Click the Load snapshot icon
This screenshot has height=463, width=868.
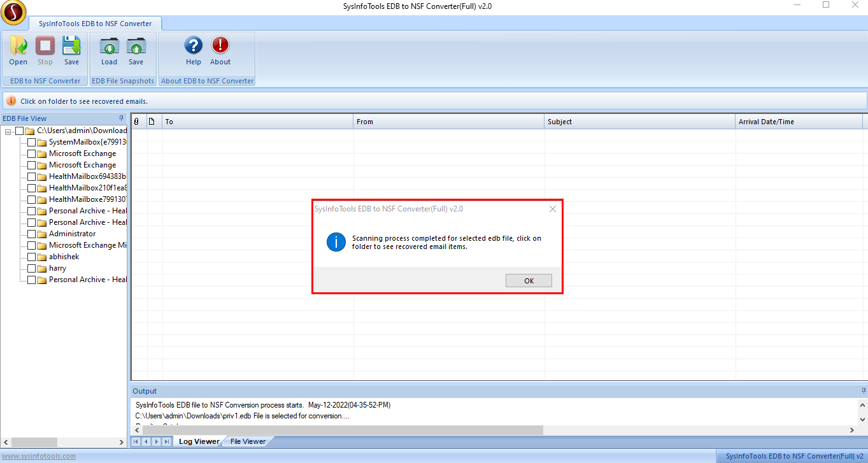point(110,50)
